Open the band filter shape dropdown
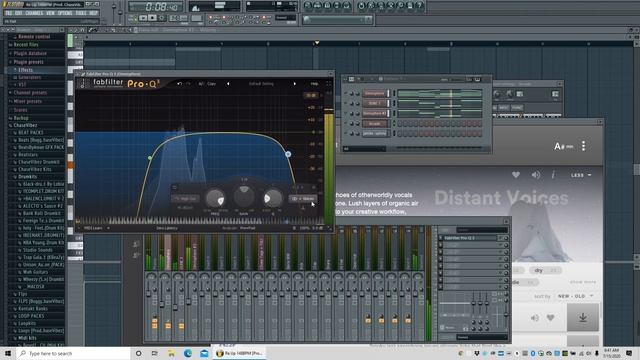Screen dimensions: 640x360 186,198
